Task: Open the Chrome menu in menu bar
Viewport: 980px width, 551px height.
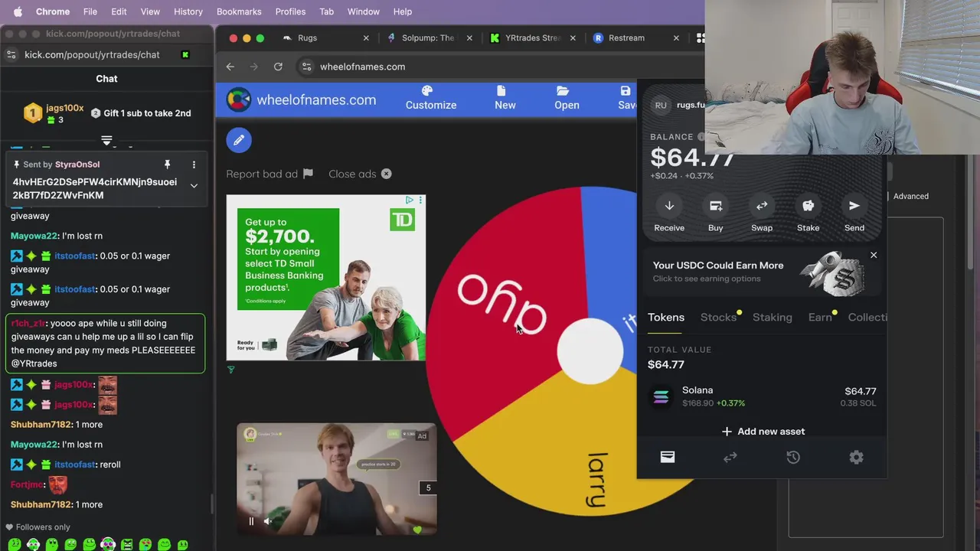Action: point(53,11)
